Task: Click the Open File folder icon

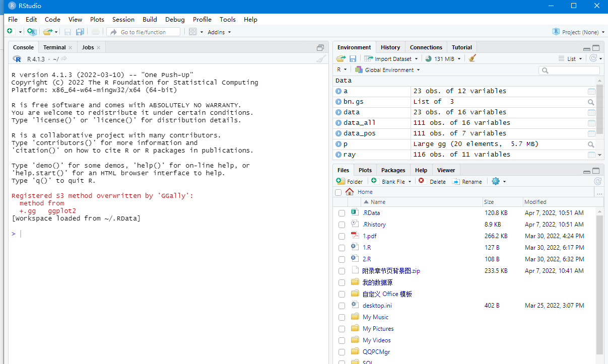Action: coord(48,32)
